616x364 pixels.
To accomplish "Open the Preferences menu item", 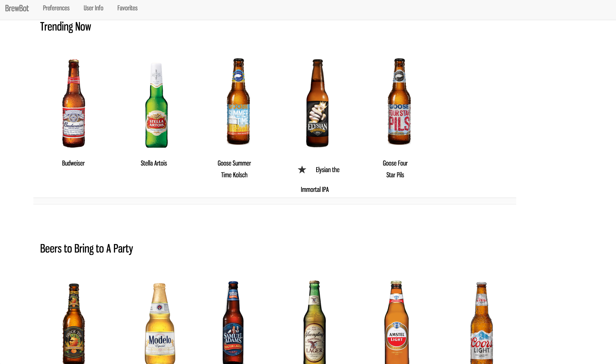I will (56, 8).
